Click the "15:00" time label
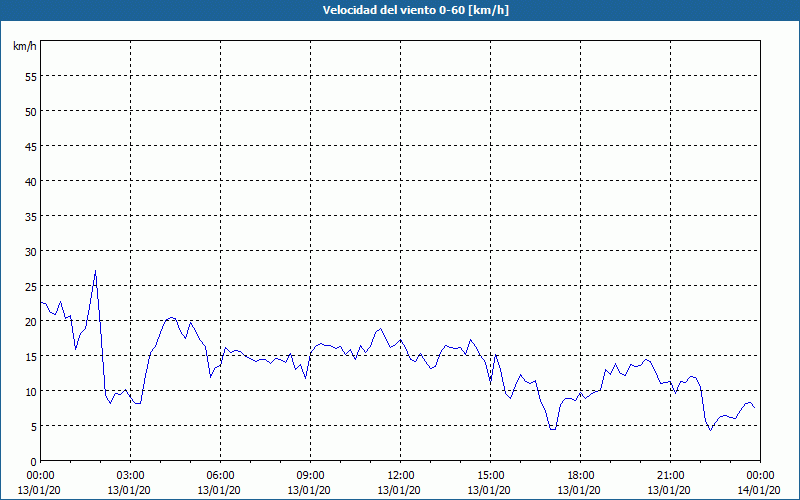This screenshot has height=500, width=800. click(490, 476)
